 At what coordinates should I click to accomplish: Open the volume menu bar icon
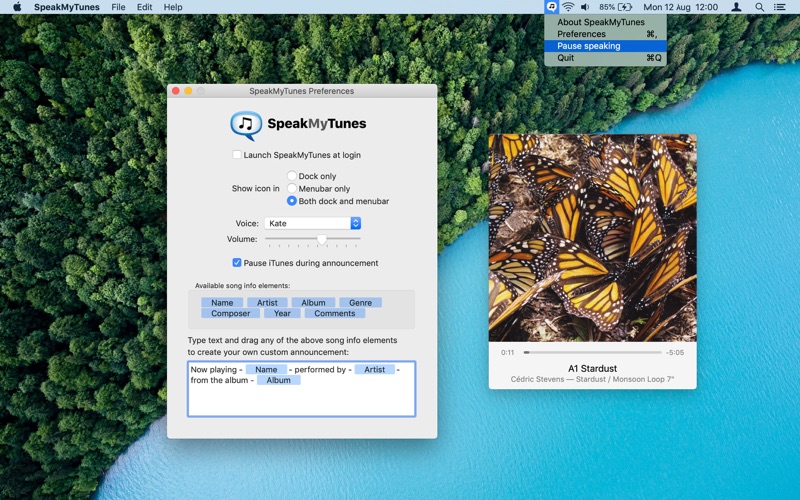(585, 7)
